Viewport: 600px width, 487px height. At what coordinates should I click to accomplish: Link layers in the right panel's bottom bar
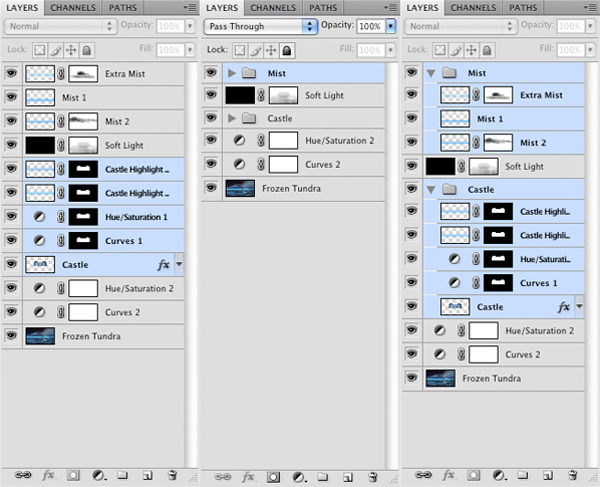[x=423, y=475]
